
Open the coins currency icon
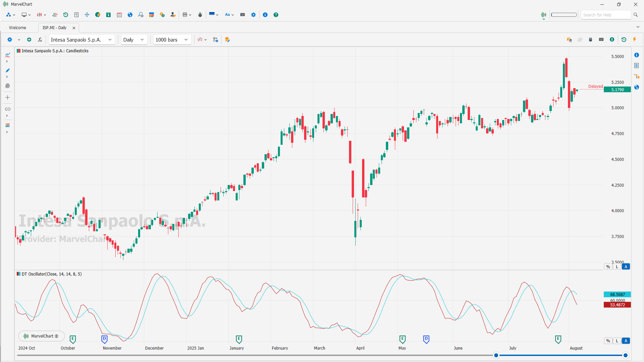click(162, 15)
